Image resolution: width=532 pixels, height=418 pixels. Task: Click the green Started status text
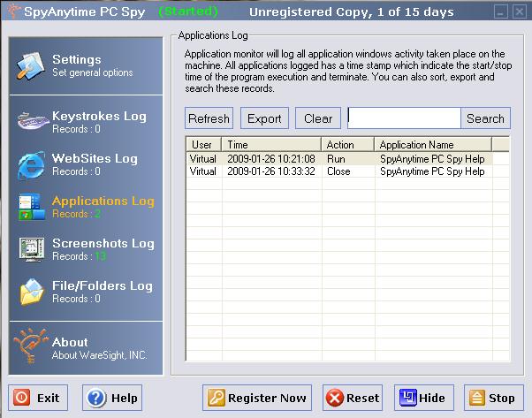tap(188, 11)
